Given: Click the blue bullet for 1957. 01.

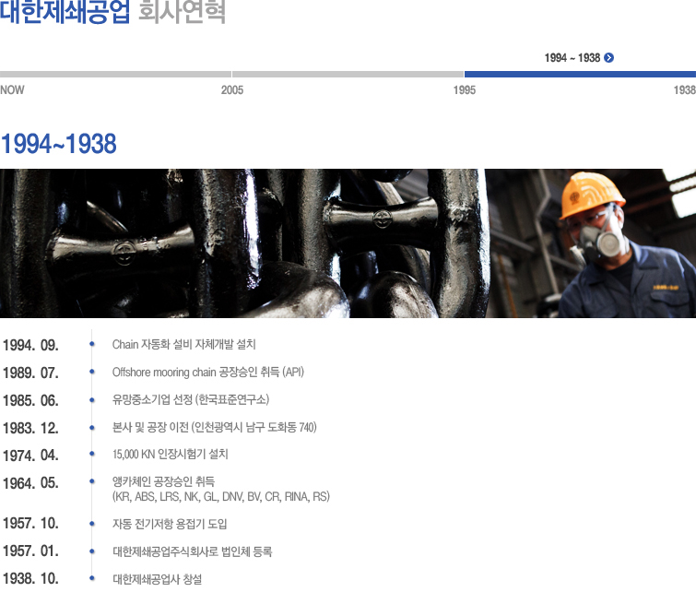Looking at the screenshot, I should 92,551.
